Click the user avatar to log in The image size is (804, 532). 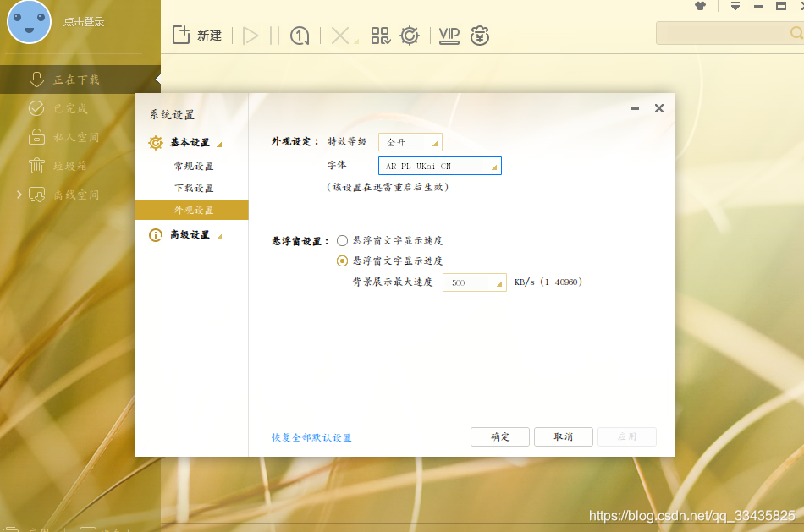point(29,21)
